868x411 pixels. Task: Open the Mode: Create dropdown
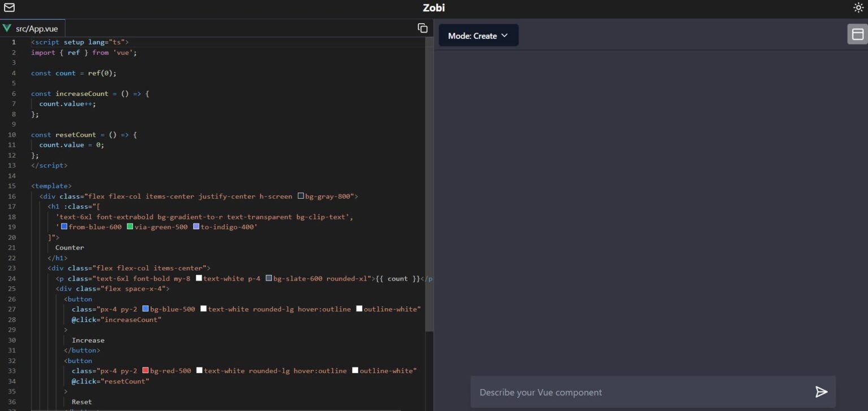478,36
